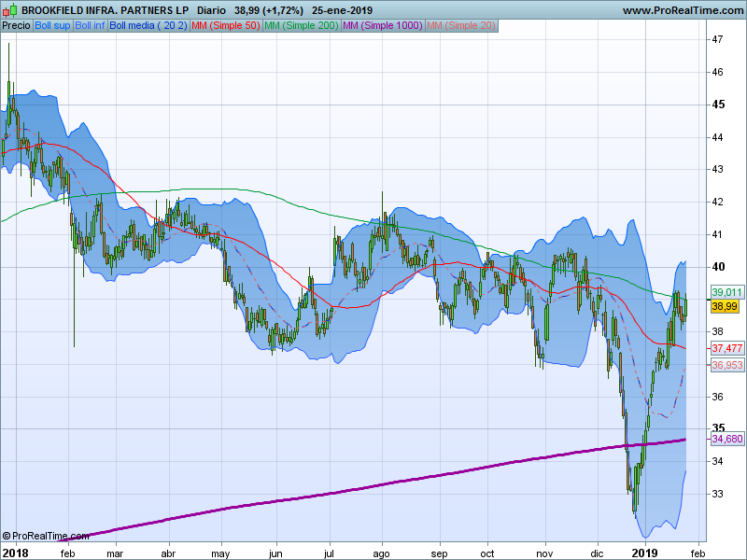This screenshot has width=747, height=560.
Task: Open the Boll media (20 2) indicator label
Action: pos(148,26)
